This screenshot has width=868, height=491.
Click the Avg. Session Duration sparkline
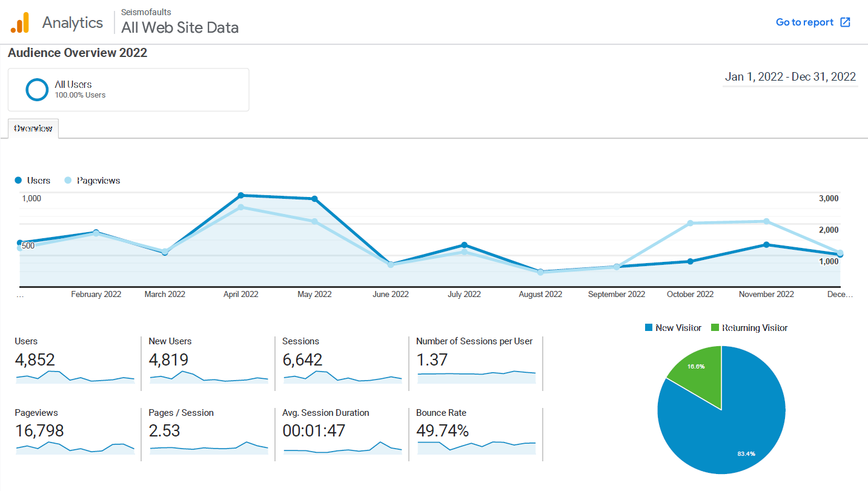tap(341, 449)
